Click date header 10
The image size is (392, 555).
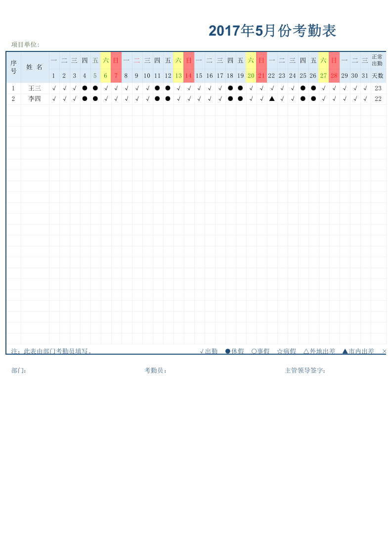pyautogui.click(x=147, y=76)
